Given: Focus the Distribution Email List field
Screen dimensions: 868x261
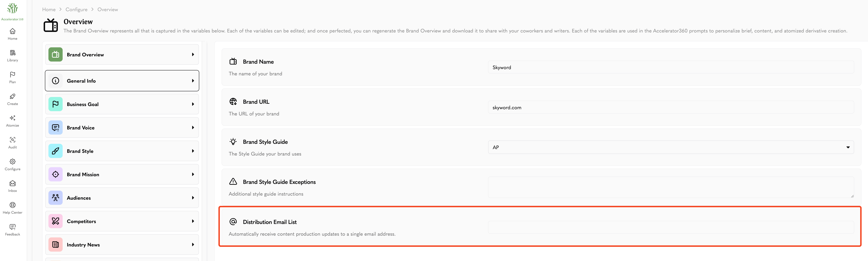Looking at the screenshot, I should (x=671, y=227).
